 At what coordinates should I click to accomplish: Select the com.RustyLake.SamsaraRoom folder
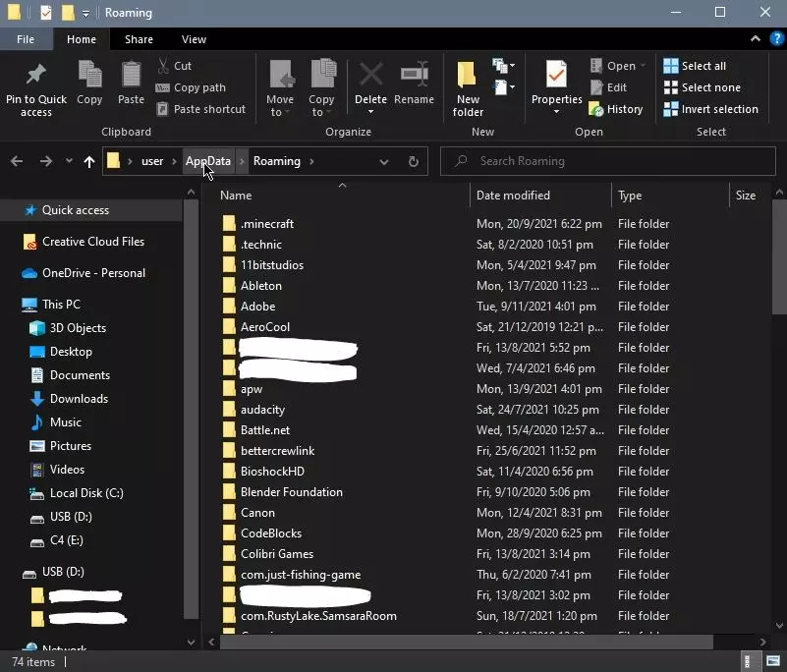tap(318, 616)
